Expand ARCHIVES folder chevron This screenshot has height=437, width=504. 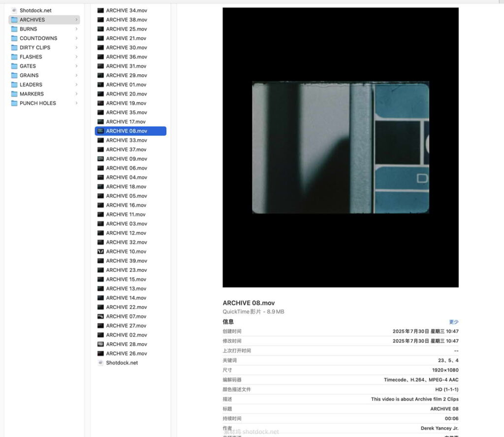76,20
